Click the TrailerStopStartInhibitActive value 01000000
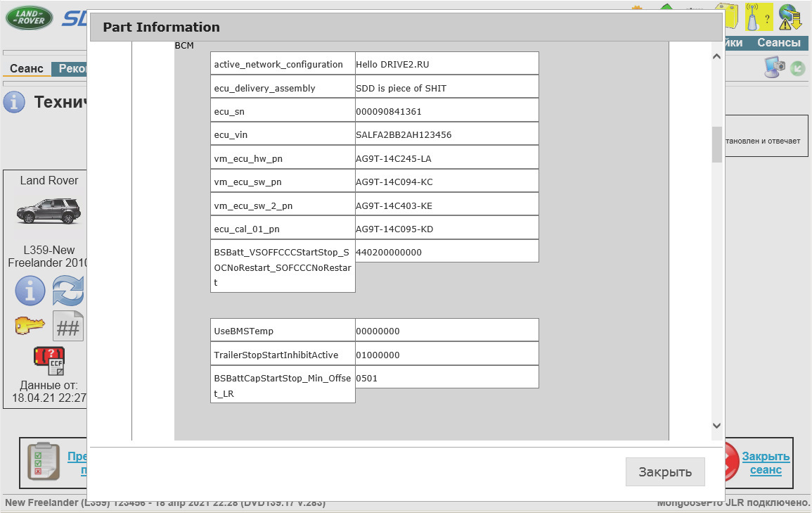812x513 pixels. click(x=378, y=355)
